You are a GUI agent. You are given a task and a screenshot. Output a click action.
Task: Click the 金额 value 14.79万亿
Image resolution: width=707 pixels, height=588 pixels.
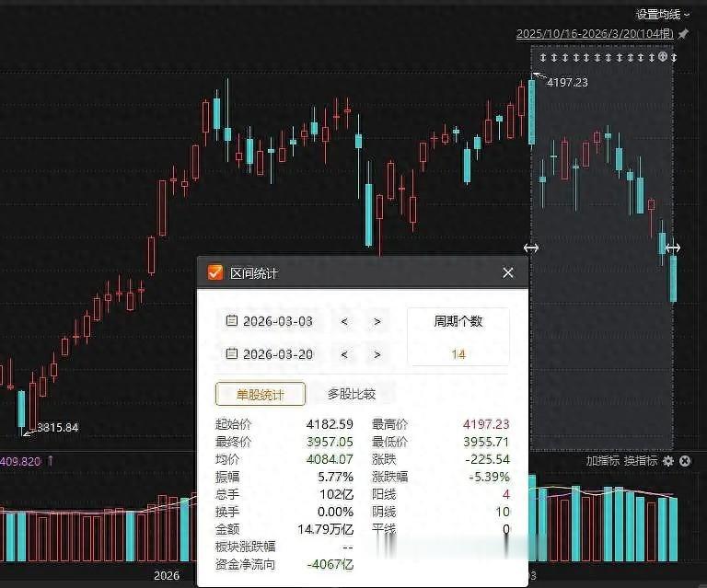pos(326,529)
